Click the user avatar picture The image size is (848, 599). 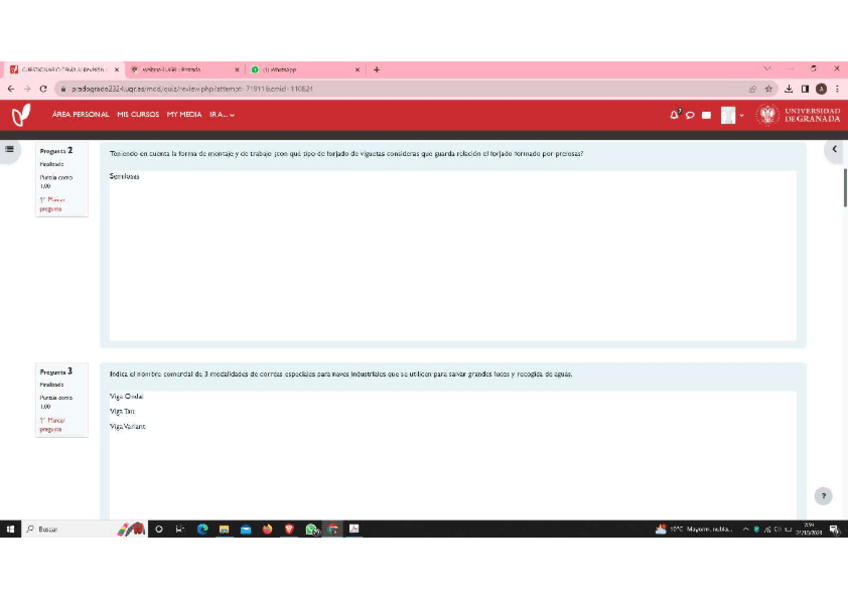click(x=728, y=115)
